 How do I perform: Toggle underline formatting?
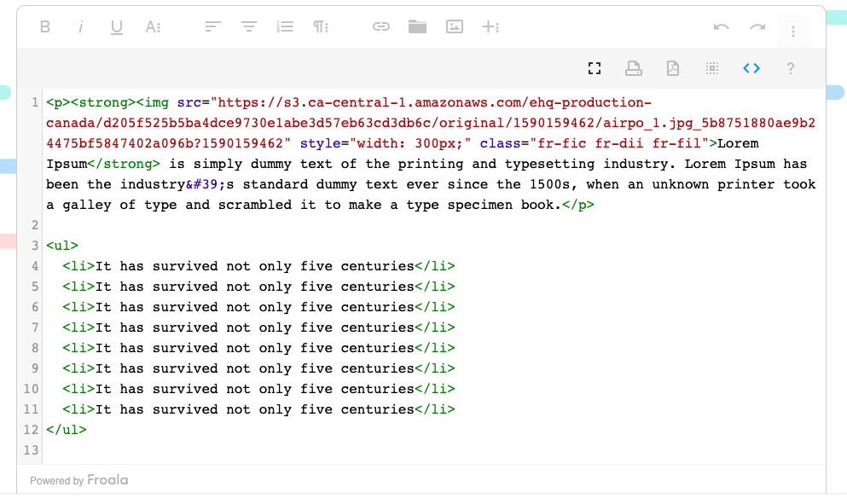[x=116, y=26]
